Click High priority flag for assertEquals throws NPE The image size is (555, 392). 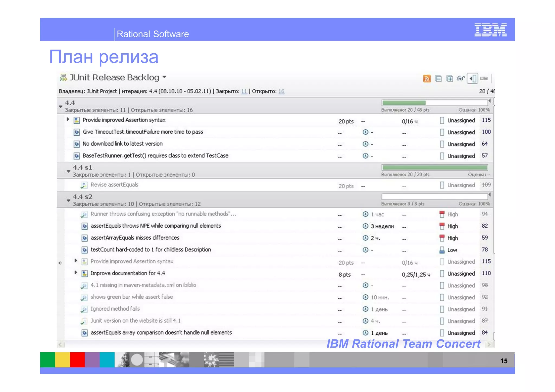442,226
